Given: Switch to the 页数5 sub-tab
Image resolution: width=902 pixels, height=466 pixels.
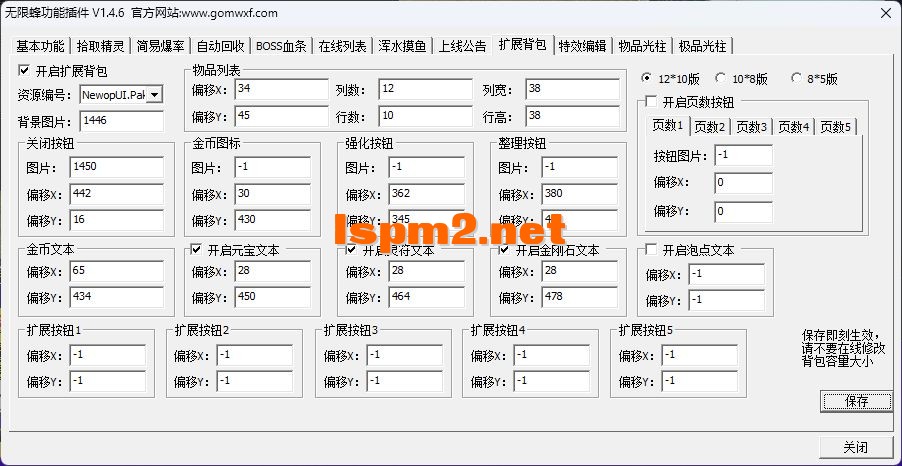Looking at the screenshot, I should (836, 127).
